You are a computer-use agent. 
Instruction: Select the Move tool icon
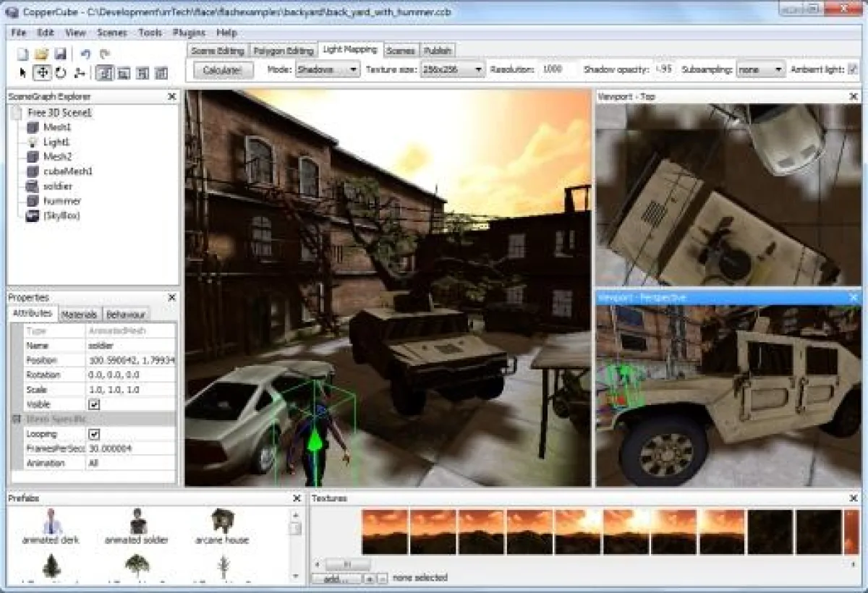click(x=43, y=71)
